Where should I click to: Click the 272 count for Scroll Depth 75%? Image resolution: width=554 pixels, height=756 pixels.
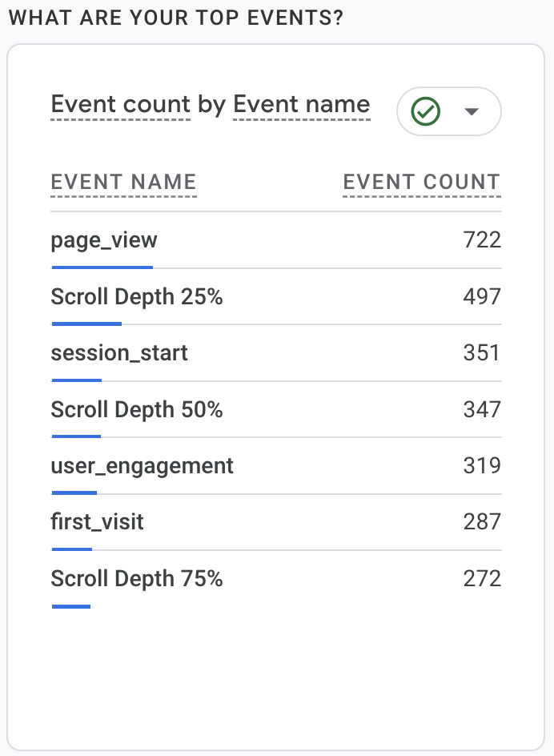pyautogui.click(x=482, y=578)
